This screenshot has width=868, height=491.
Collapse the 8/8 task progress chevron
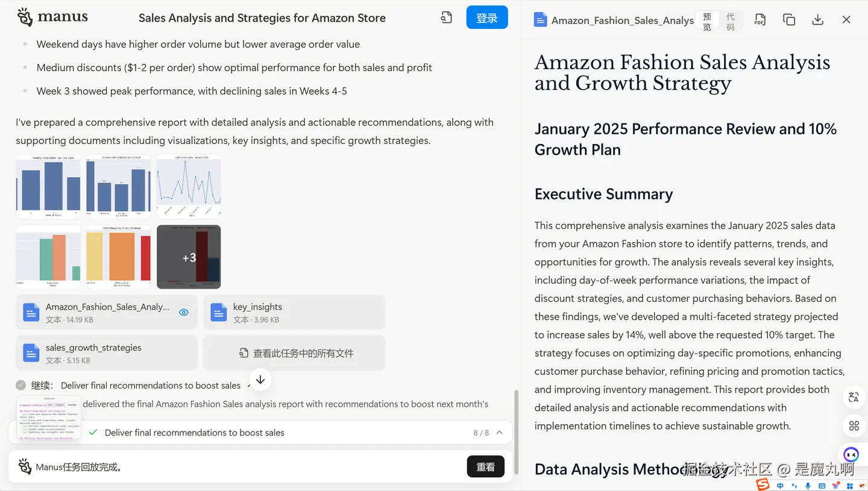pyautogui.click(x=500, y=433)
